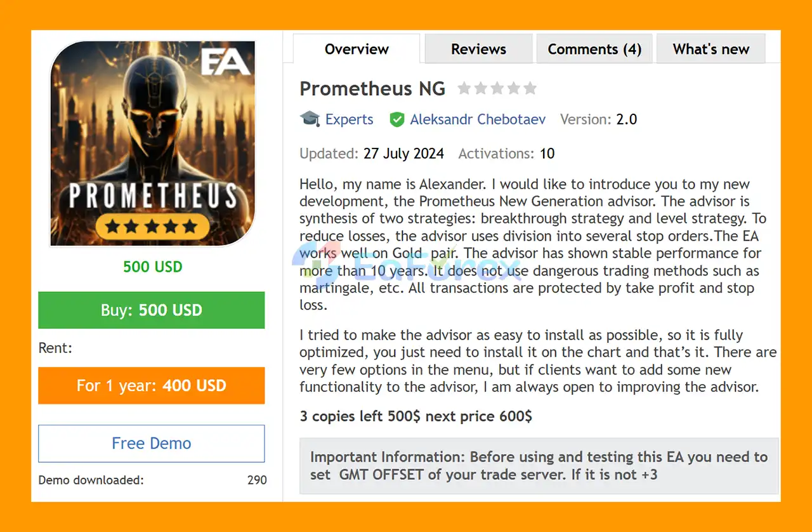Select the first gray rating star
812x532 pixels.
(x=464, y=88)
